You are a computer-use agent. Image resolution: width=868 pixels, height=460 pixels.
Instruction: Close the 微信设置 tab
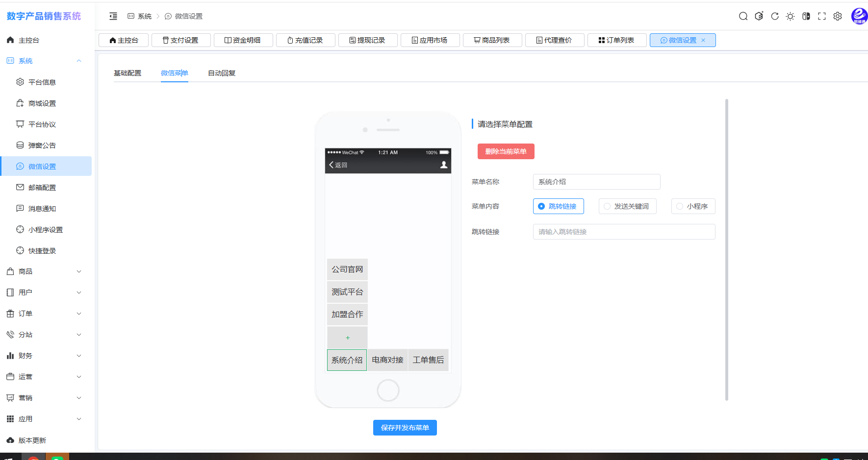click(703, 40)
